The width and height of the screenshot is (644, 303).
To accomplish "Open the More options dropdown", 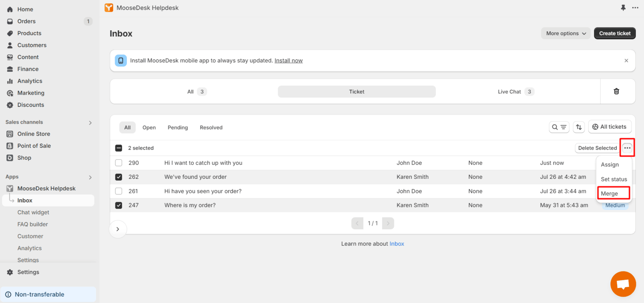I will [566, 33].
